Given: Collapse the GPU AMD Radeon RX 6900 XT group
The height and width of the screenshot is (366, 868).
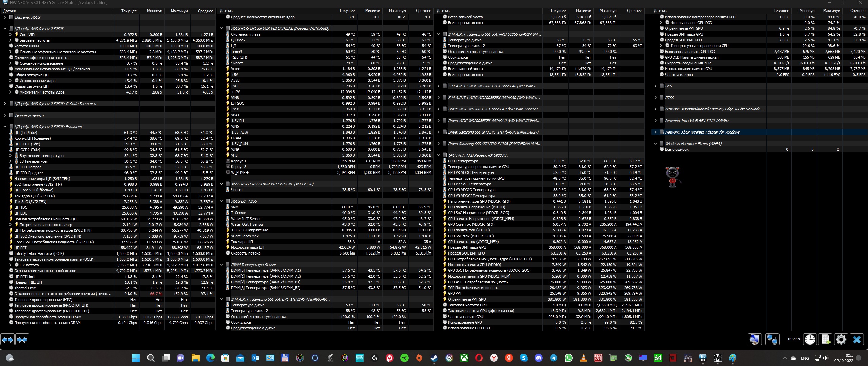Looking at the screenshot, I should pyautogui.click(x=438, y=155).
